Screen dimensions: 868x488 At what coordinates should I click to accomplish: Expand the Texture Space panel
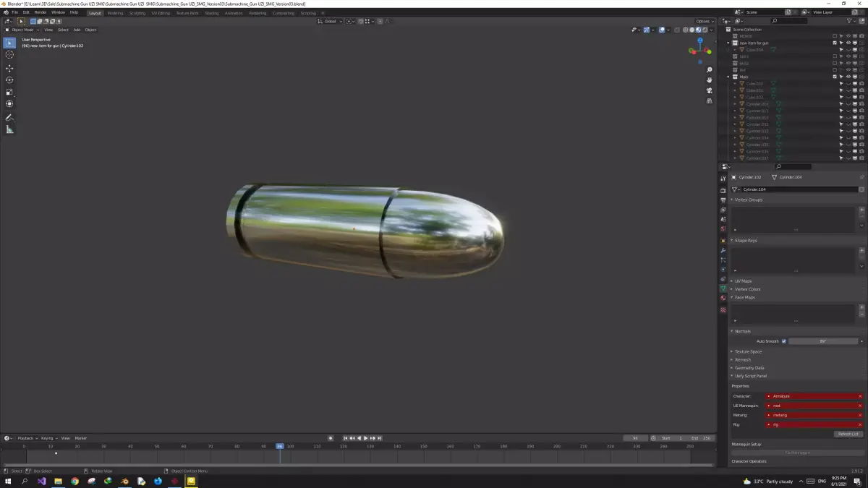point(747,351)
